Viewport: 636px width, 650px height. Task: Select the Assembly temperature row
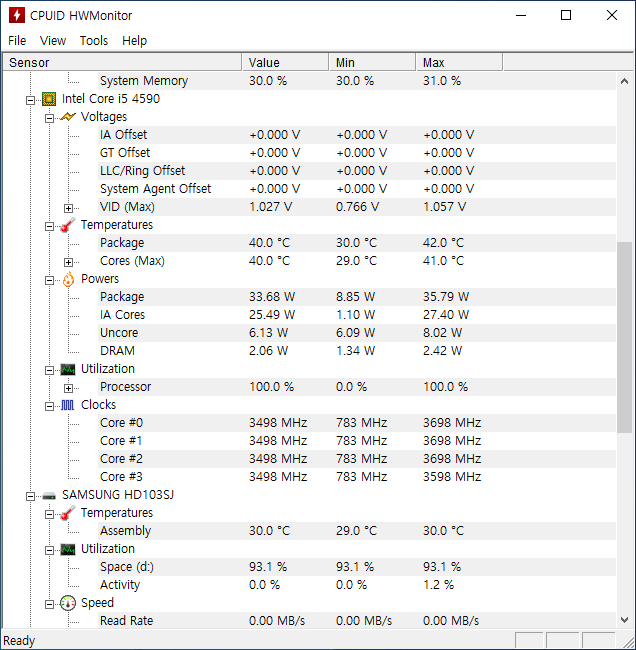pyautogui.click(x=357, y=531)
